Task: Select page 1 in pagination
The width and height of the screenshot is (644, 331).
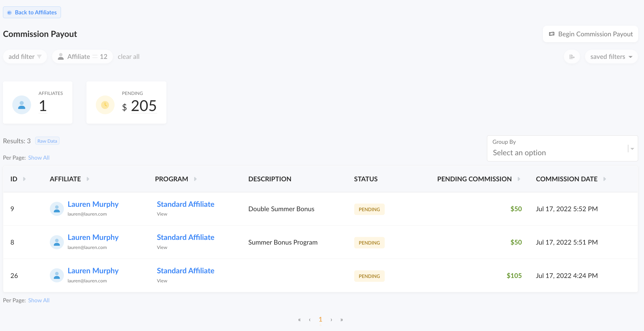Action: click(x=321, y=320)
